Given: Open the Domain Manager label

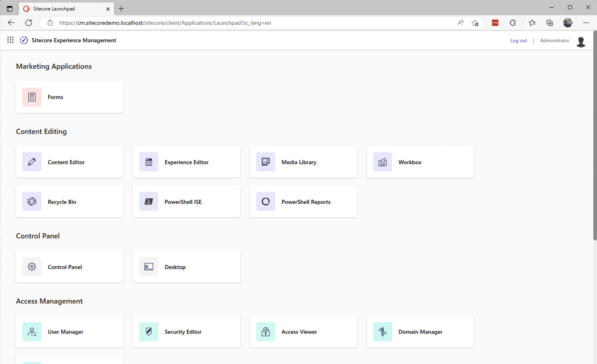Looking at the screenshot, I should pyautogui.click(x=420, y=332).
